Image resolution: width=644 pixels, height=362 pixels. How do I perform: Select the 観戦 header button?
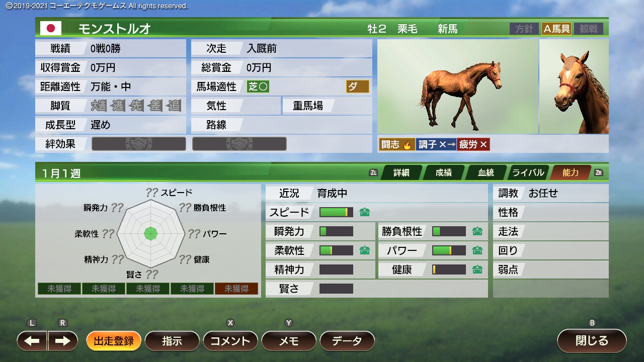coord(588,29)
